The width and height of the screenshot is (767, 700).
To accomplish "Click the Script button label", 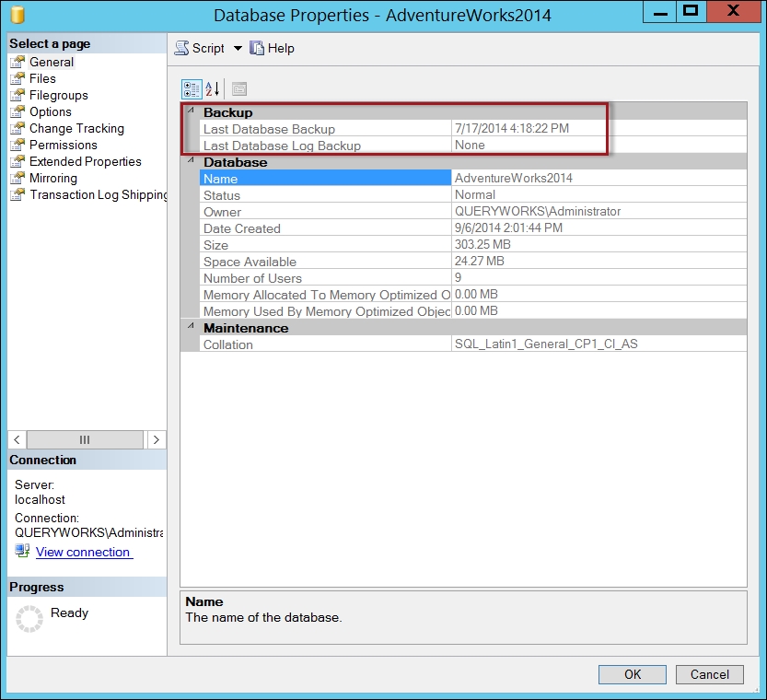I will (x=208, y=49).
